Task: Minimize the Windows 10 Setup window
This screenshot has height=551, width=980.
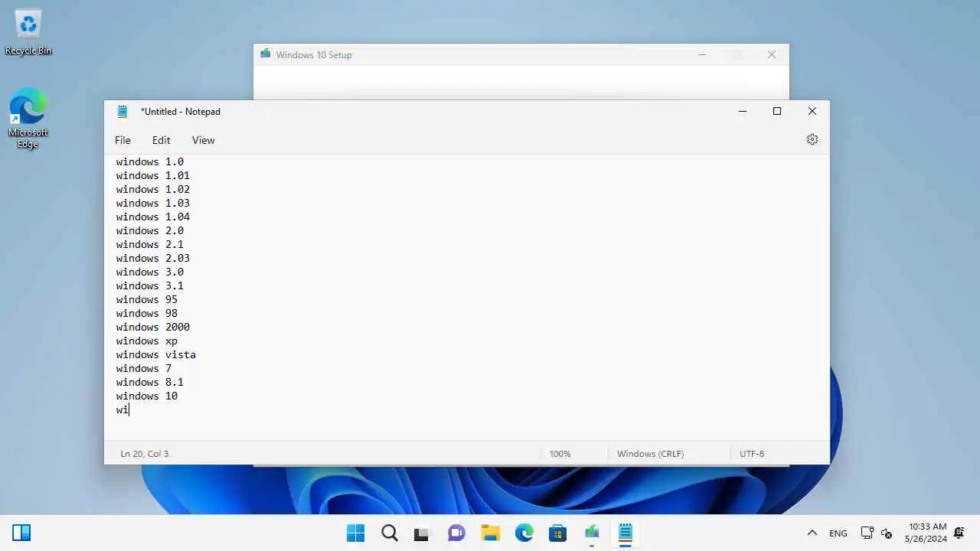Action: (702, 54)
